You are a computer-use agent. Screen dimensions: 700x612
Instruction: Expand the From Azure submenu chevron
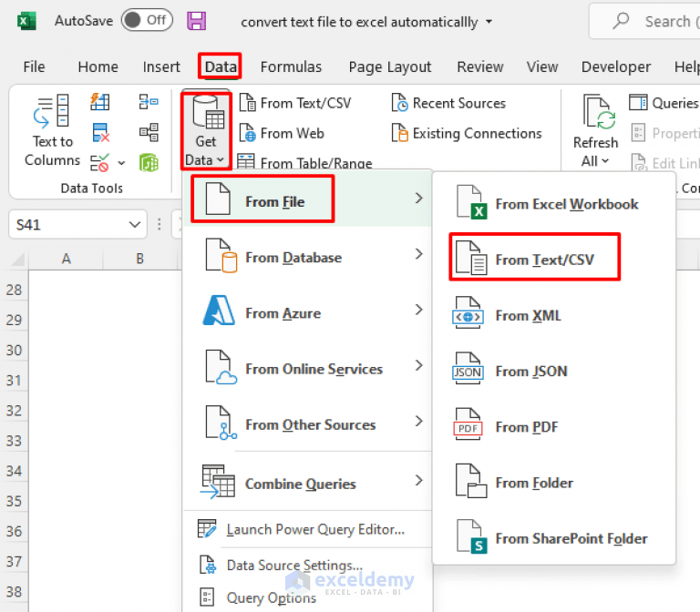click(x=418, y=310)
